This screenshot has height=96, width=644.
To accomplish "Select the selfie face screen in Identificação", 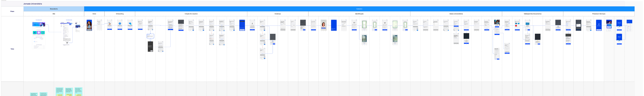I will (x=323, y=25).
